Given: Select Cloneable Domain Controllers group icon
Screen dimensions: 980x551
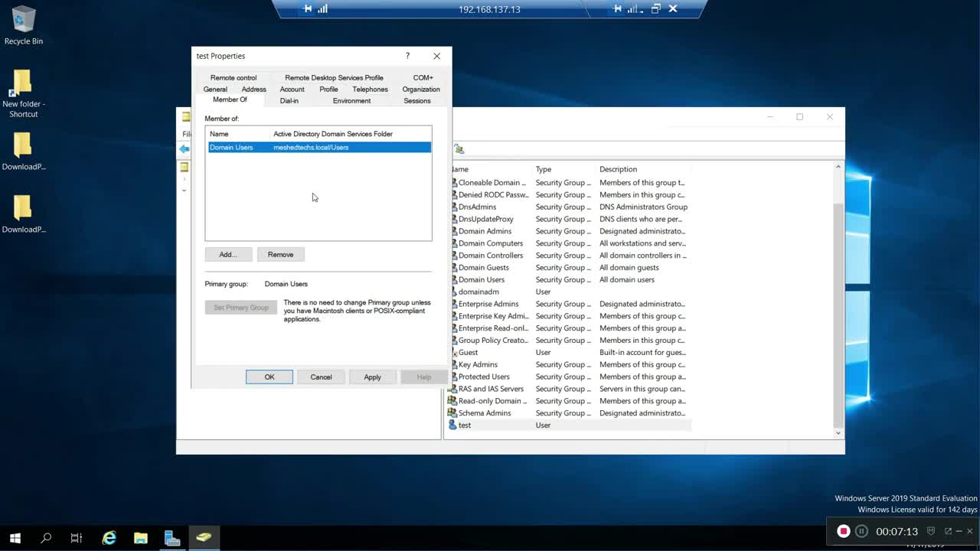Looking at the screenshot, I should [452, 182].
